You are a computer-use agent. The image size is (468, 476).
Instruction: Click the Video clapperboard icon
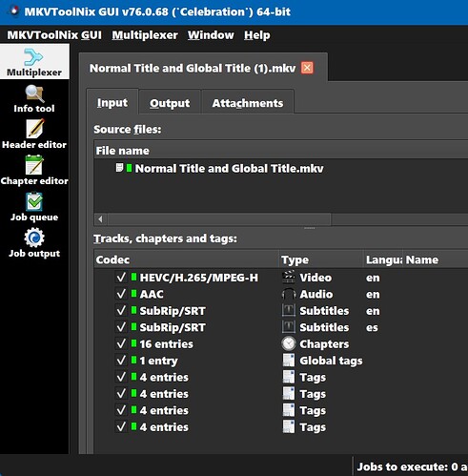tap(289, 277)
